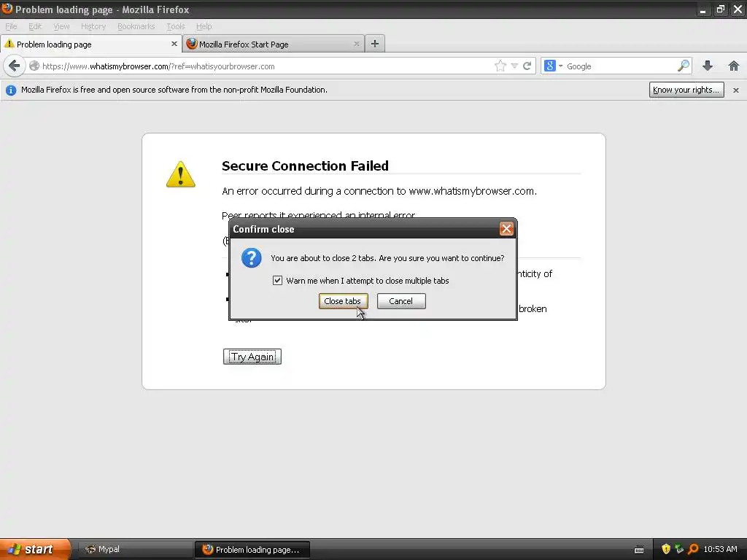747x560 pixels.
Task: Click the orange magnifier tray icon
Action: point(693,549)
